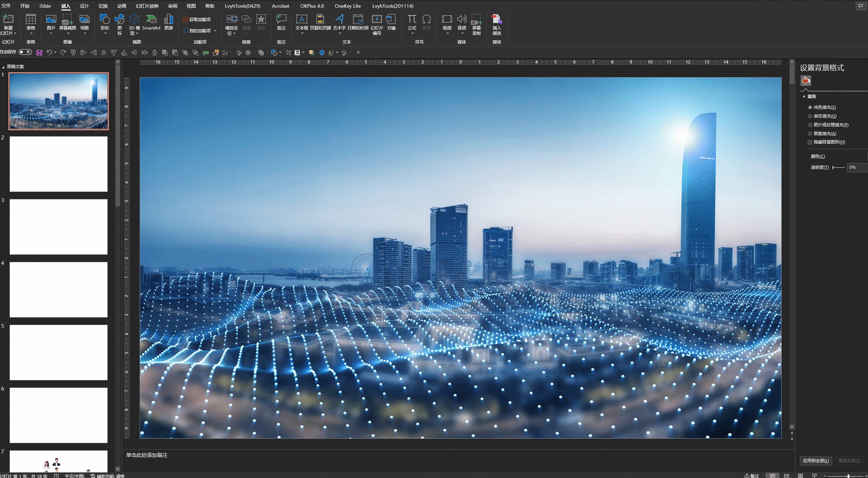Viewport: 868px width, 478px height.
Task: Click the purple save icon in quick toolbar
Action: pos(39,53)
